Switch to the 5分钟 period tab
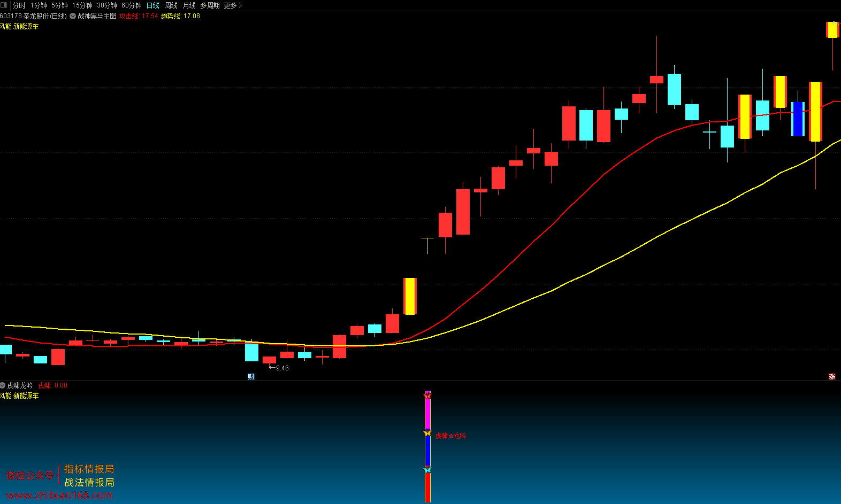Screen dimensions: 841x504 pos(60,5)
